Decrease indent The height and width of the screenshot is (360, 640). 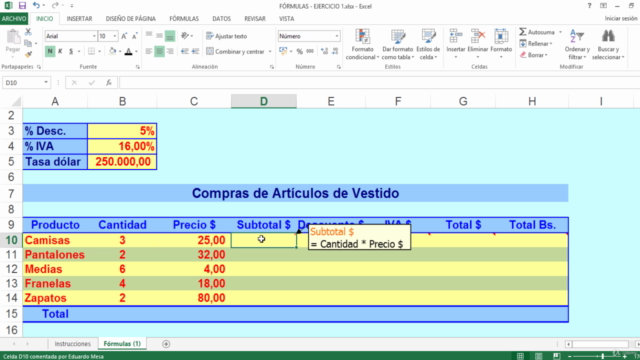pos(185,51)
